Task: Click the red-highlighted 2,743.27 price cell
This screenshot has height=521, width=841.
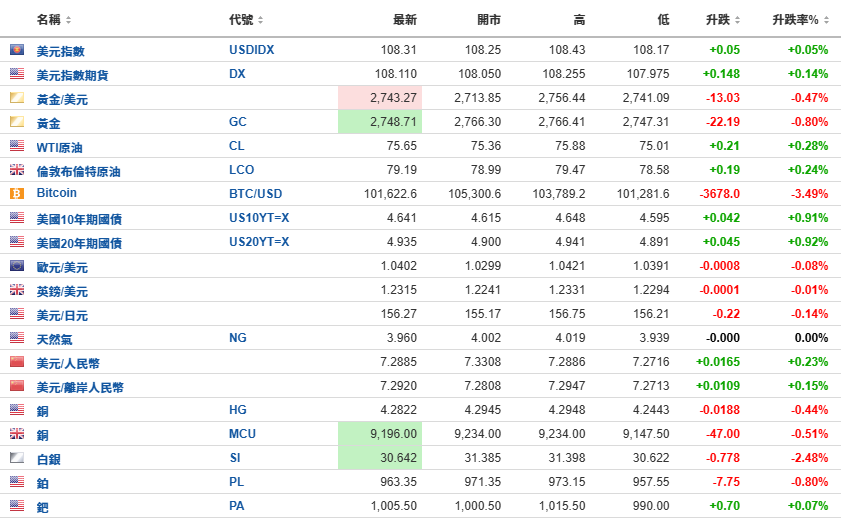Action: (x=380, y=98)
